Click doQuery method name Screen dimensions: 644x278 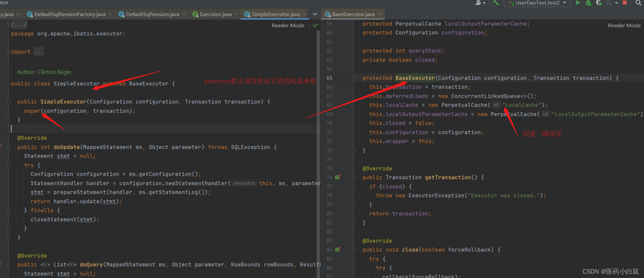(x=91, y=265)
